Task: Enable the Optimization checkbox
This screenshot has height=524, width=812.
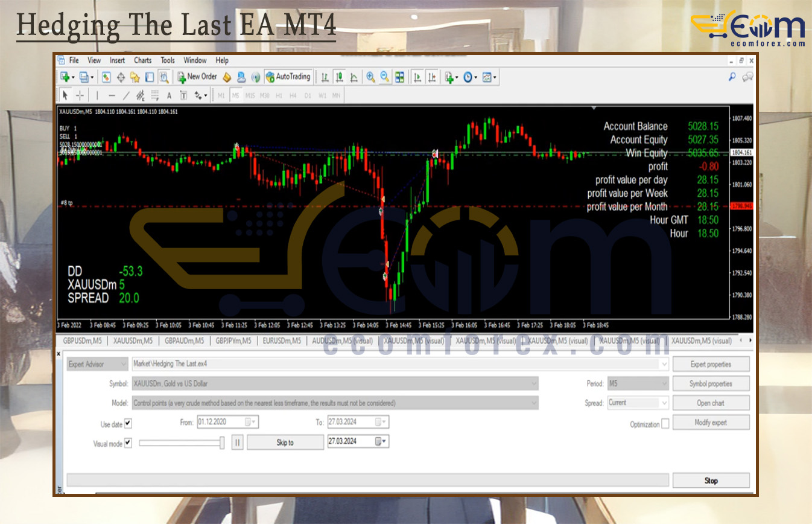Action: 666,424
